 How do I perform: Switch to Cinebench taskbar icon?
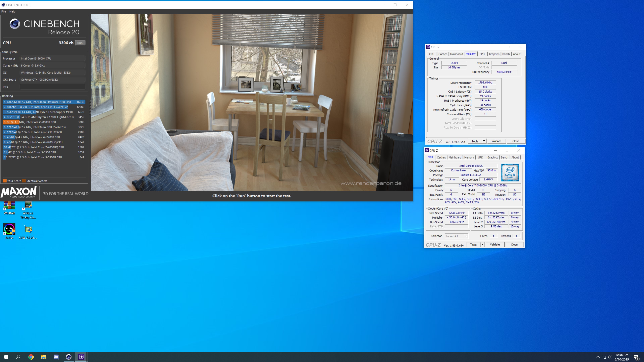pyautogui.click(x=68, y=357)
